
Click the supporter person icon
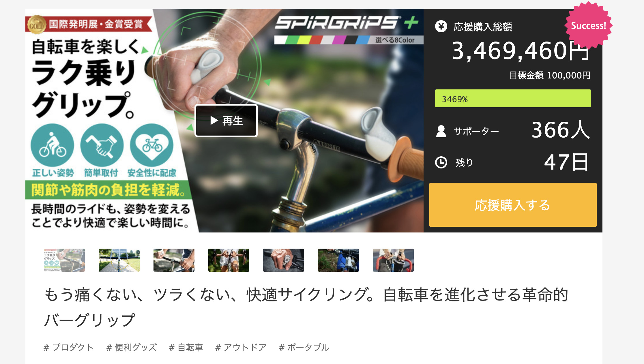(x=441, y=131)
